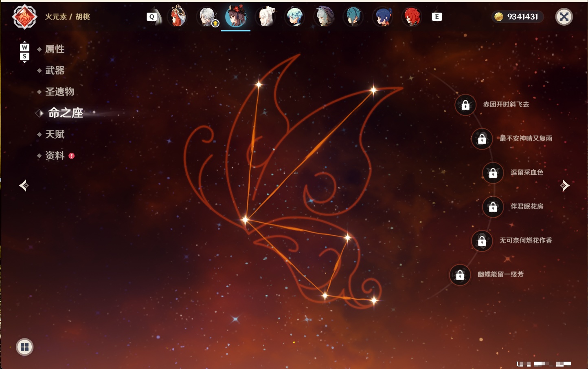View the constellation 最不安神晴又复雨

526,138
